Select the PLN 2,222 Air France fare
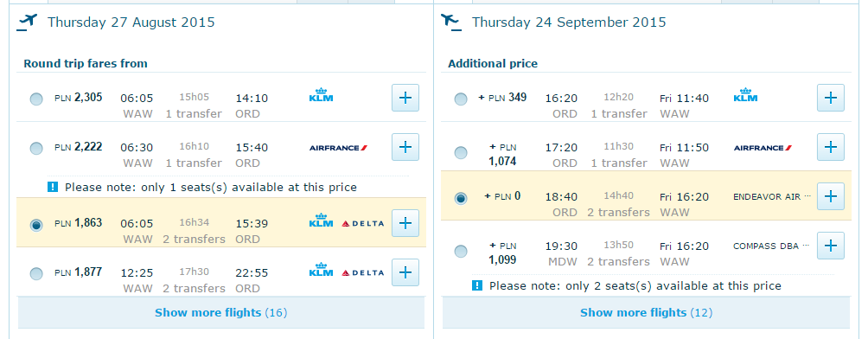 (x=36, y=149)
